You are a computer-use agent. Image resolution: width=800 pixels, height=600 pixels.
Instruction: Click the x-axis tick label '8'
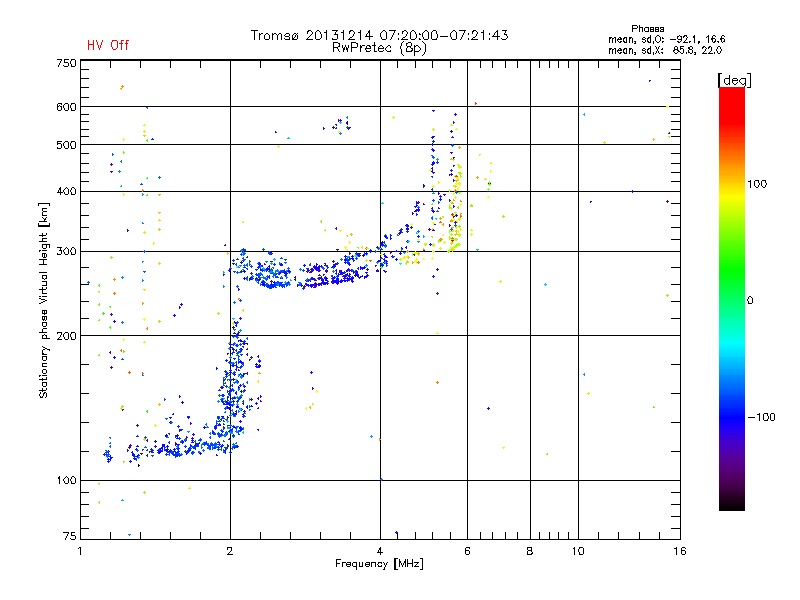530,551
